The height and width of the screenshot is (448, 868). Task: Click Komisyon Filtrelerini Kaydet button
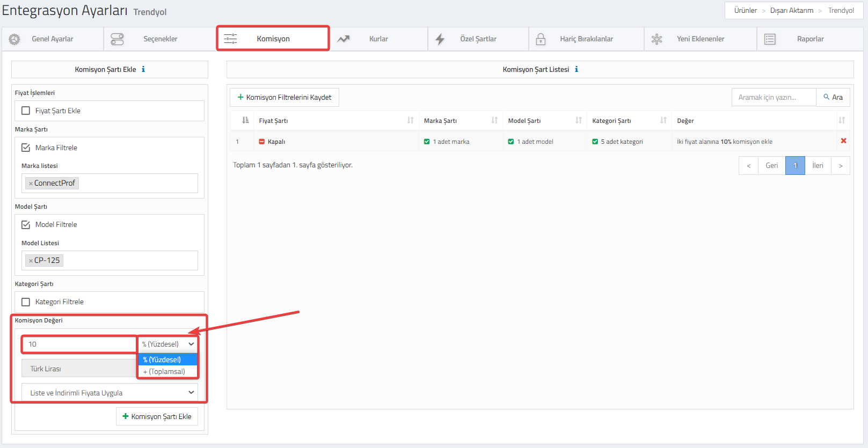(285, 97)
